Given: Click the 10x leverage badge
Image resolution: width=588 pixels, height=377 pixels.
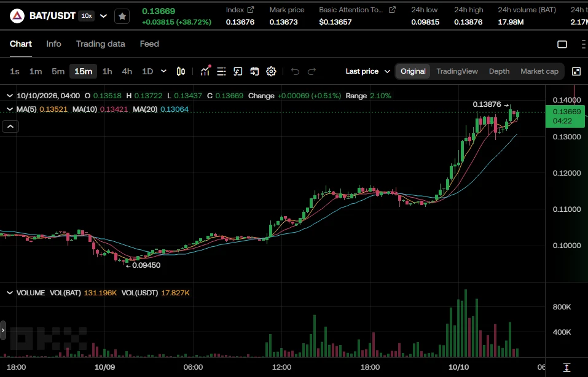Looking at the screenshot, I should [x=87, y=16].
